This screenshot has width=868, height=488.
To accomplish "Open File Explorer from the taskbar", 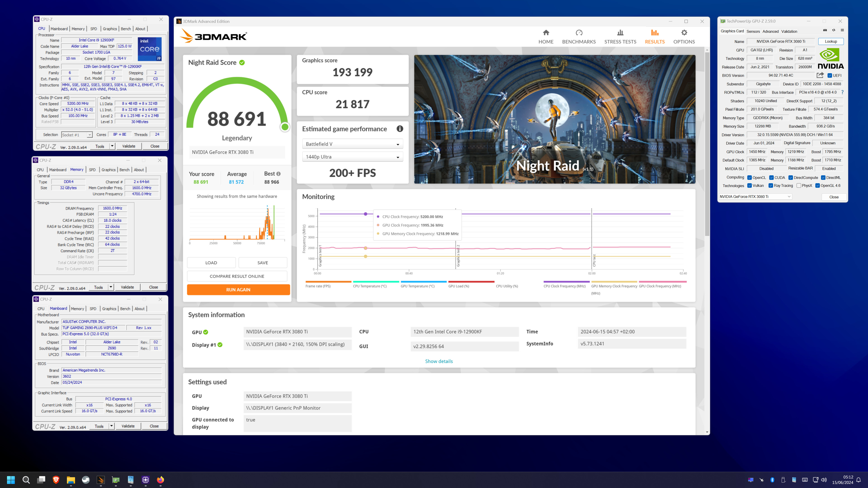I will tap(71, 480).
